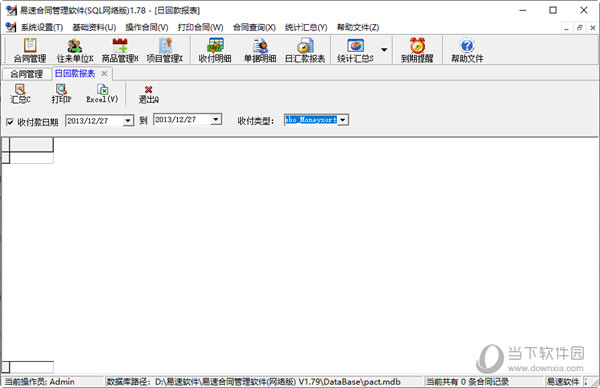Open start date dropdown arrow
Screen dimensions: 600x388
coord(128,121)
